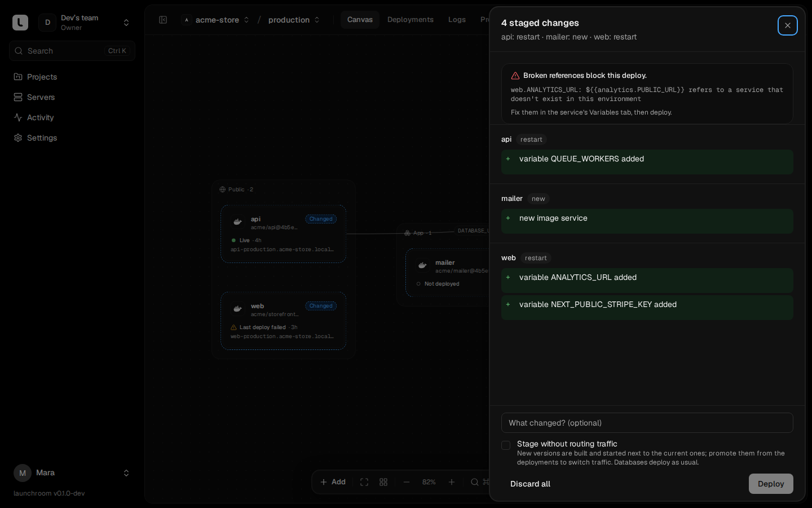Click the Changed badge on the api node

click(x=321, y=219)
